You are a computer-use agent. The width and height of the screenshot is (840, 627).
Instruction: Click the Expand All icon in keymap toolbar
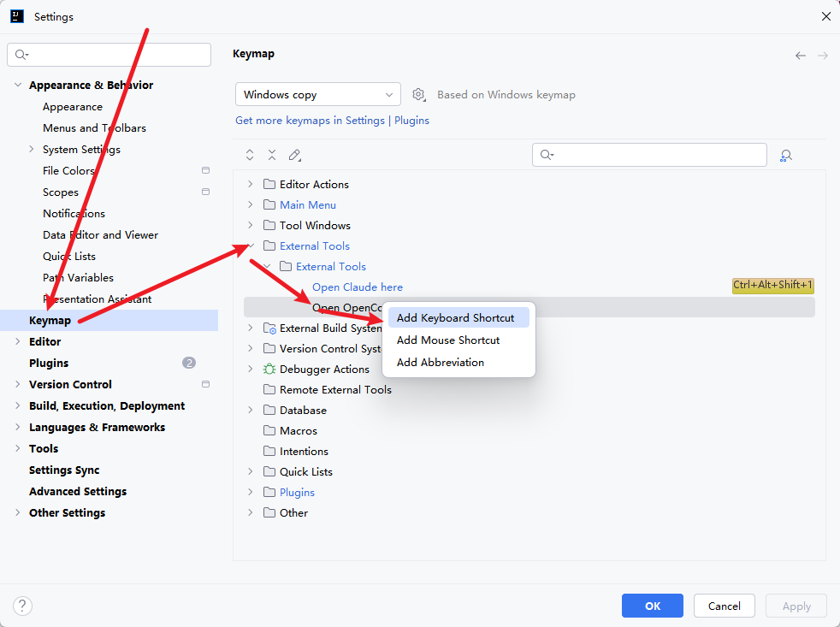click(250, 156)
